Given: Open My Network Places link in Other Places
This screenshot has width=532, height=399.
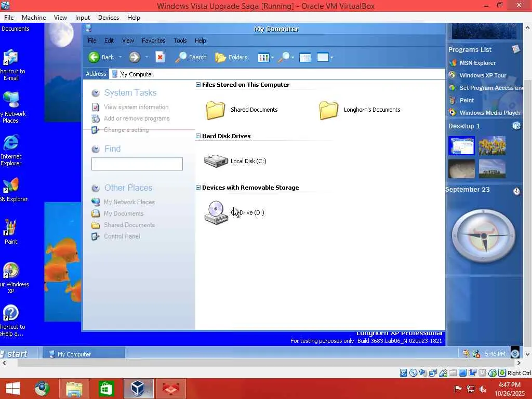Looking at the screenshot, I should pyautogui.click(x=129, y=202).
